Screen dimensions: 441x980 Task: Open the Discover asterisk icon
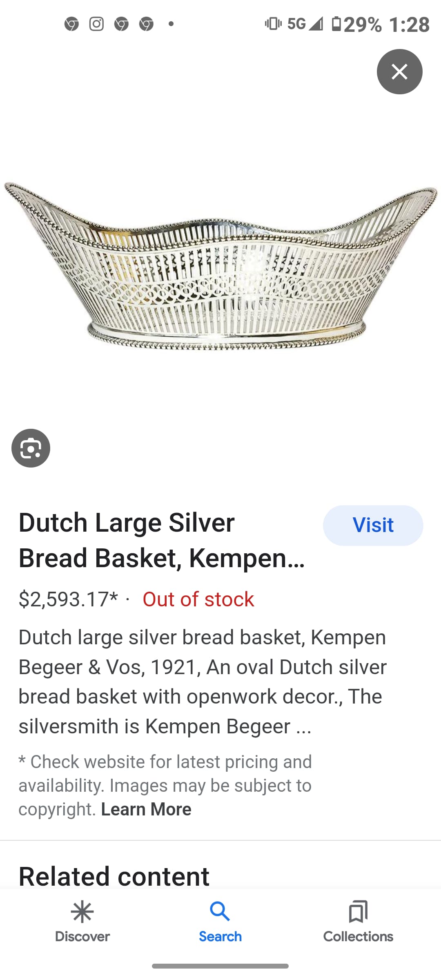[x=82, y=912]
